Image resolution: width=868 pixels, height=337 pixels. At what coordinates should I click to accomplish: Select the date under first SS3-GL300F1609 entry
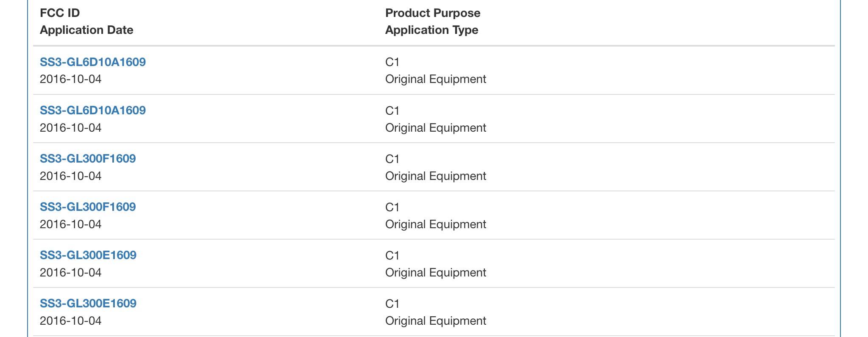pyautogui.click(x=71, y=176)
